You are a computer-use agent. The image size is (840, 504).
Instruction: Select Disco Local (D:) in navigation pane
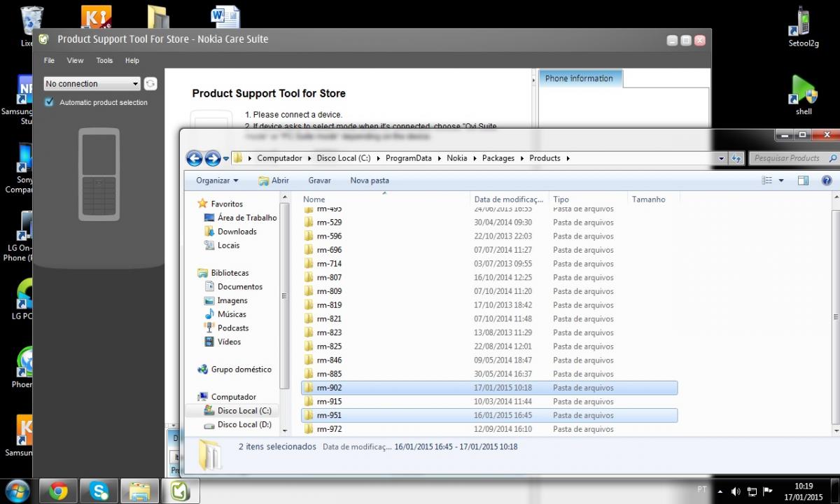click(x=244, y=425)
